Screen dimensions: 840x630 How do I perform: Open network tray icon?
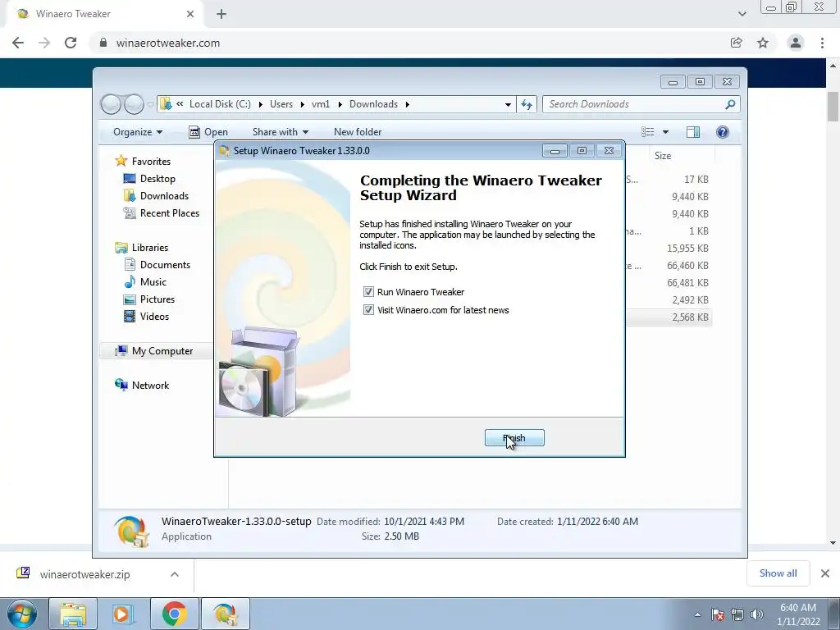click(737, 614)
